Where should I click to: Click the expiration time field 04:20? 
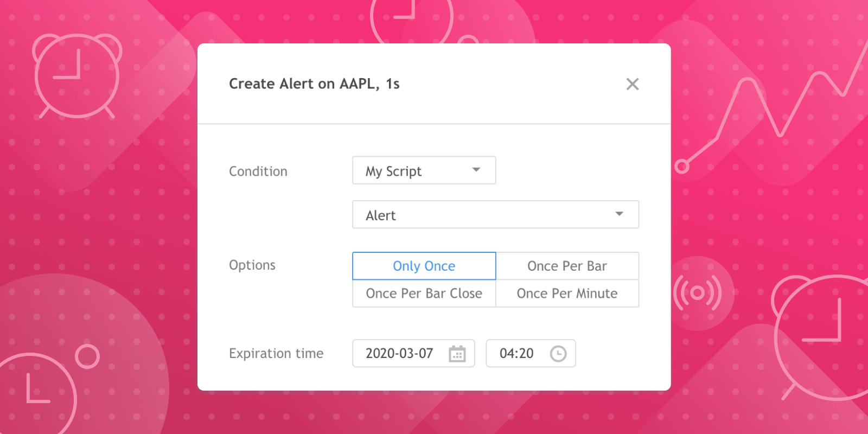tap(531, 353)
